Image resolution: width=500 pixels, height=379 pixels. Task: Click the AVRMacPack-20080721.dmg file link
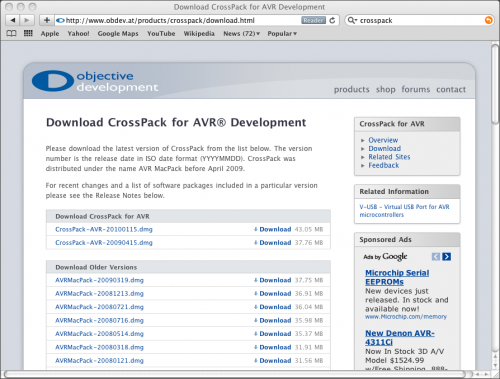[99, 307]
